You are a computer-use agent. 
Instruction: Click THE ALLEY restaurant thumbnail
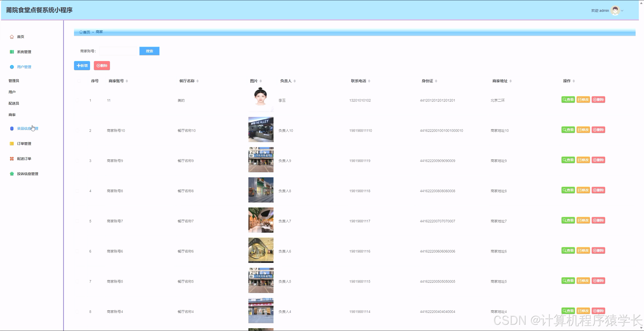click(261, 129)
